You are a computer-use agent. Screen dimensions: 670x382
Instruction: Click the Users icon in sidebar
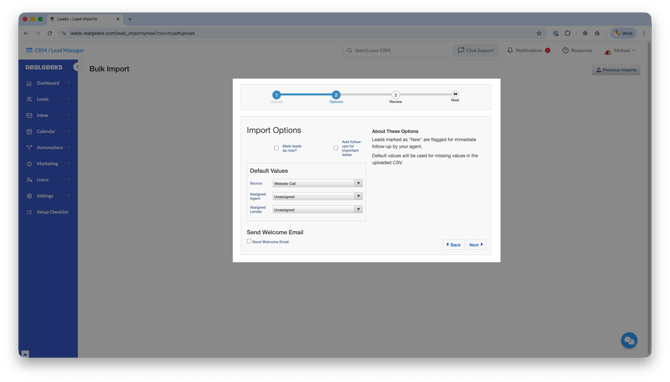[29, 180]
